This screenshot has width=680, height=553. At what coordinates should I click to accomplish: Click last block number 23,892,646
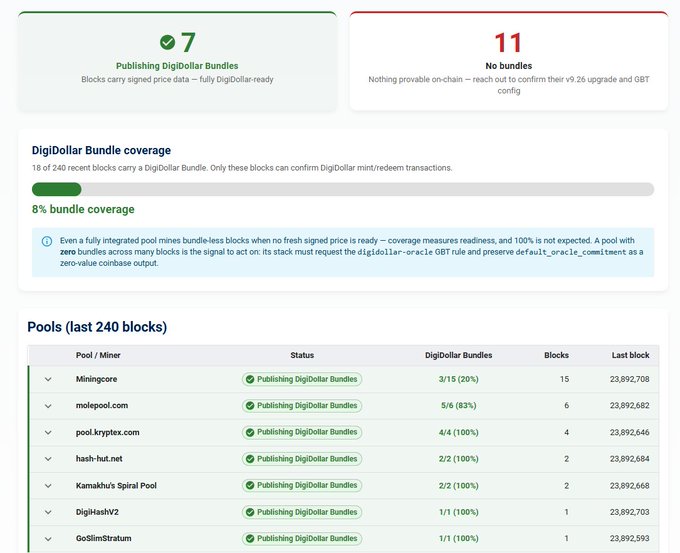click(x=630, y=432)
